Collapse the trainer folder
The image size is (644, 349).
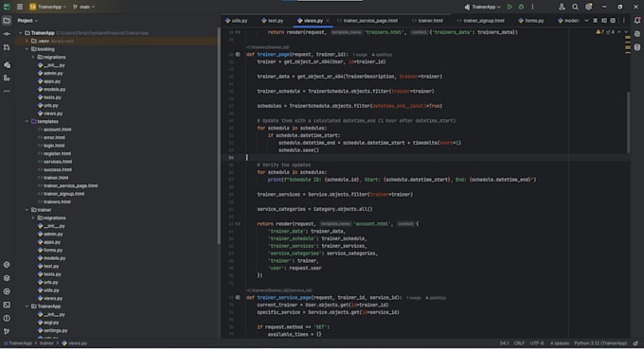[27, 210]
